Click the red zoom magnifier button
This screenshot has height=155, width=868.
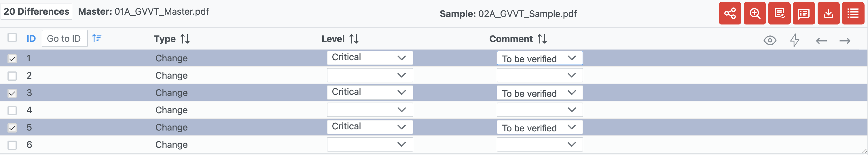[x=755, y=14]
